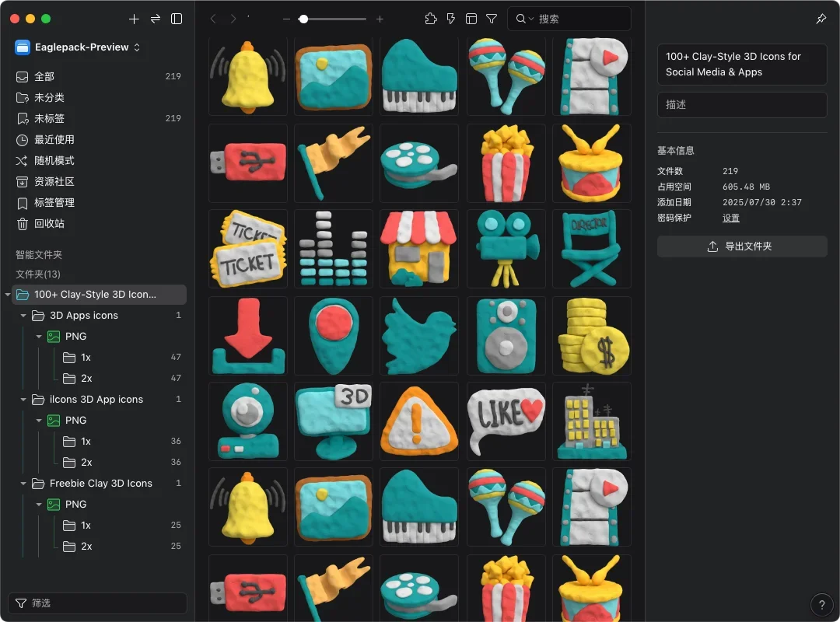The height and width of the screenshot is (622, 840).
Task: Click the funnel filter icon in toolbar
Action: 492,19
